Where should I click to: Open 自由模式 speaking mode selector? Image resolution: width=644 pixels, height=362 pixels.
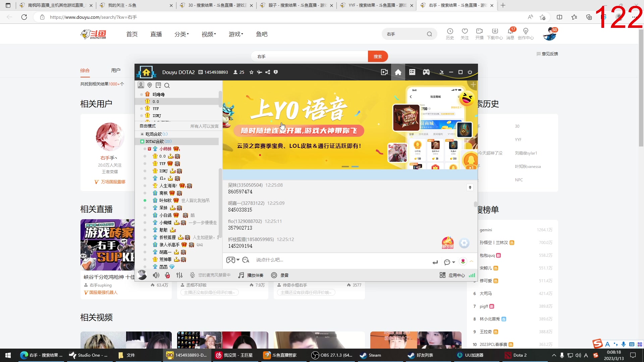point(148,126)
